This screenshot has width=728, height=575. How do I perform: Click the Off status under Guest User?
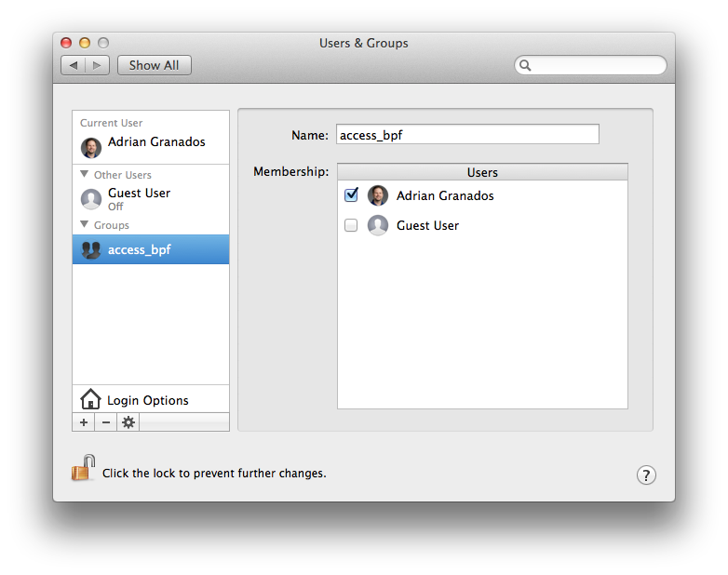[x=115, y=207]
